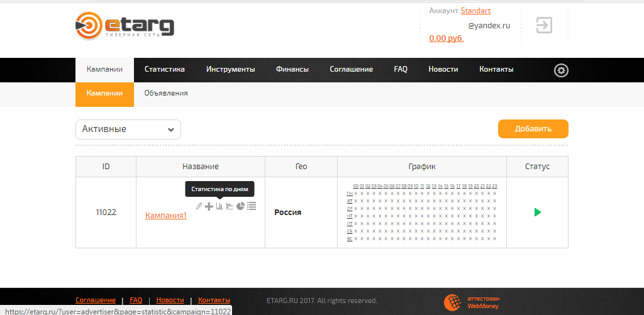Toggle the ВТ row in schedule
644x315 pixels.
pos(350,201)
